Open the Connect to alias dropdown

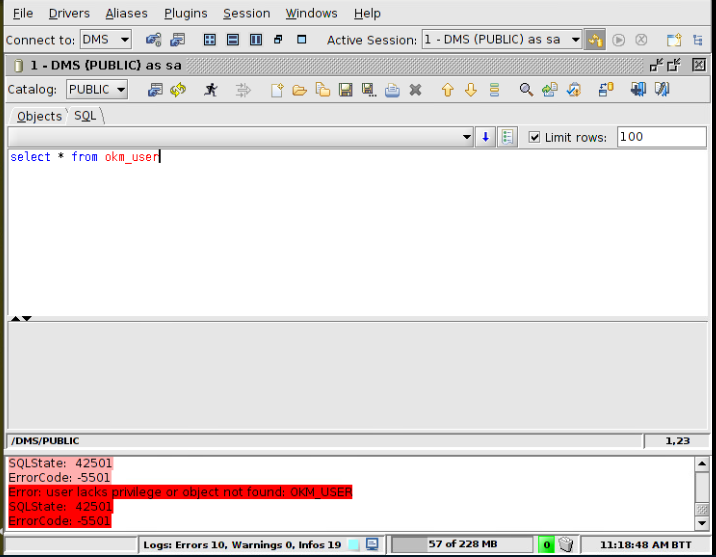click(x=106, y=40)
